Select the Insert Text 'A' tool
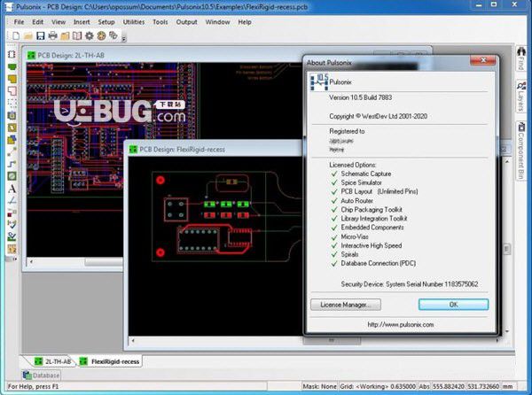The width and height of the screenshot is (532, 395). pos(12,189)
